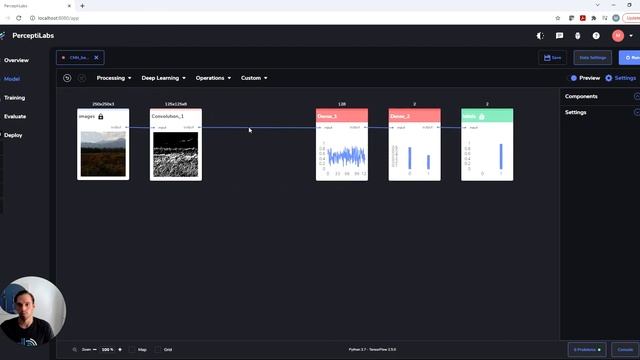This screenshot has height=360, width=640.
Task: Open the Problems panel button
Action: [587, 349]
